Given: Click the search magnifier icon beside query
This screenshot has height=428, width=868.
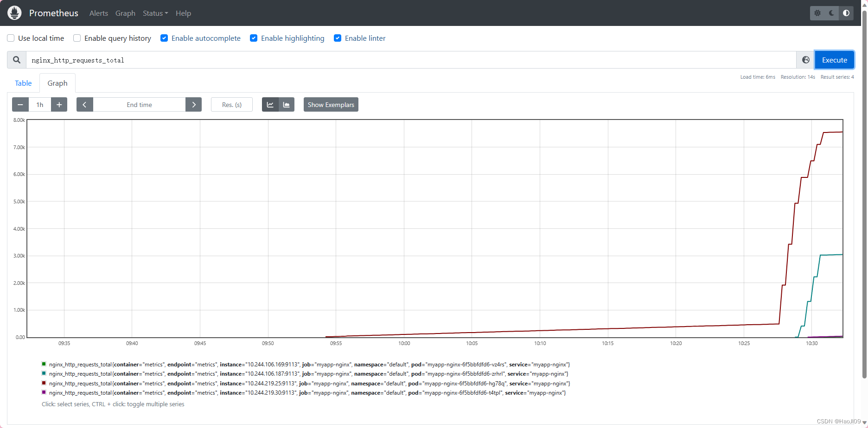Looking at the screenshot, I should 17,60.
